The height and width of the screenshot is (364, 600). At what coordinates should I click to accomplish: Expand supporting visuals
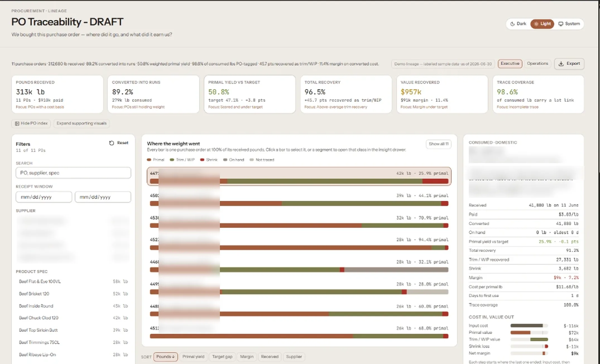(81, 123)
